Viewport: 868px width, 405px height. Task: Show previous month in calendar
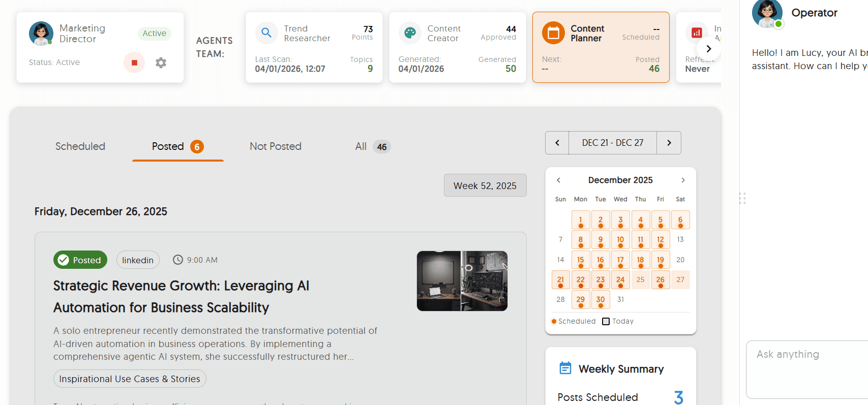[x=558, y=180]
